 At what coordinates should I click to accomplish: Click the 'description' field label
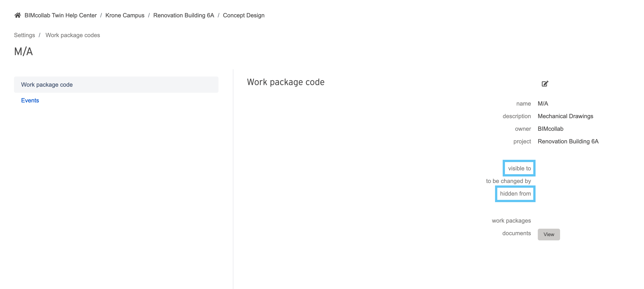[x=517, y=116]
